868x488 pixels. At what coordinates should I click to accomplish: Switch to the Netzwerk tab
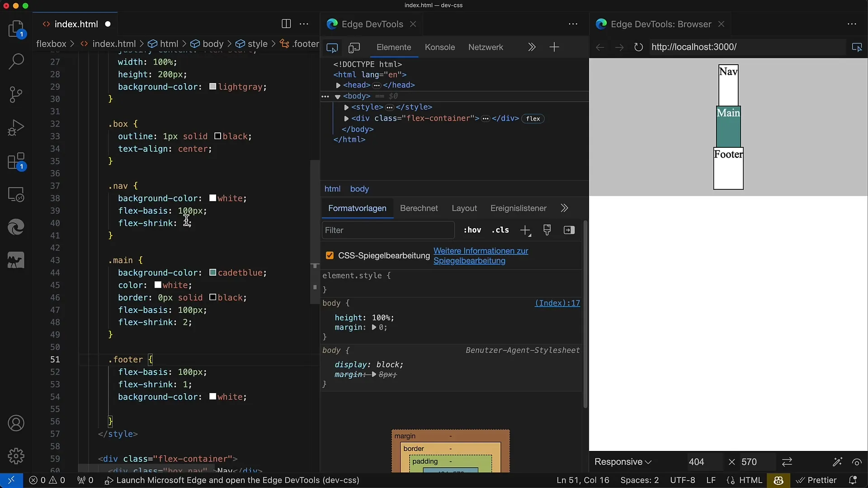[x=486, y=47]
